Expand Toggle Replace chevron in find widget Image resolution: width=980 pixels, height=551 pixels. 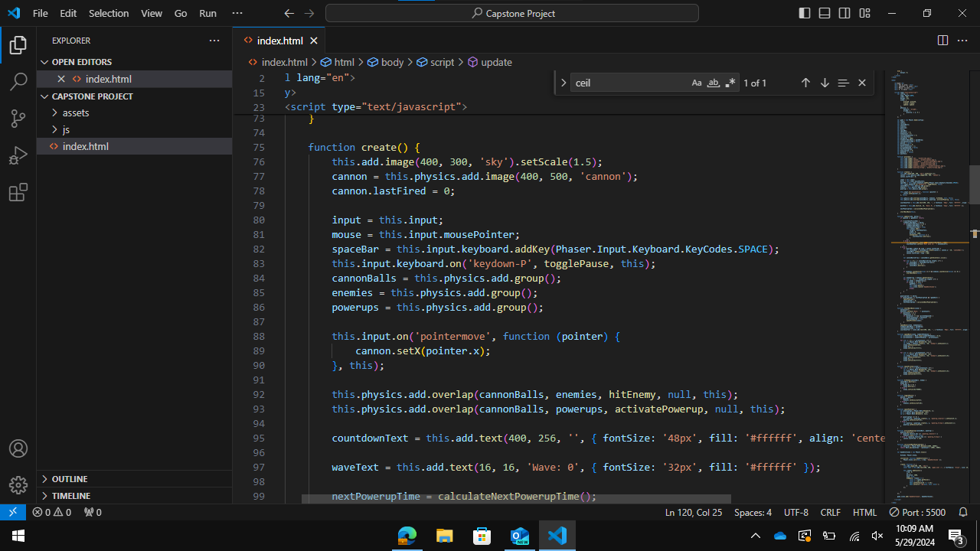(x=563, y=83)
